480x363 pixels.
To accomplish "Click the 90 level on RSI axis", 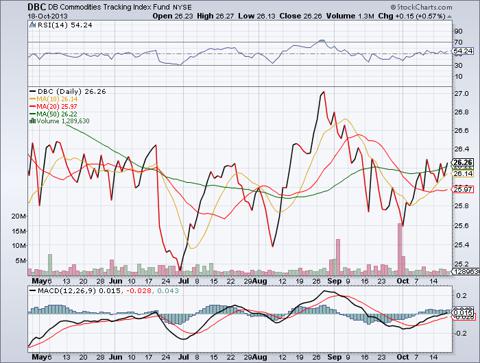I will point(458,31).
